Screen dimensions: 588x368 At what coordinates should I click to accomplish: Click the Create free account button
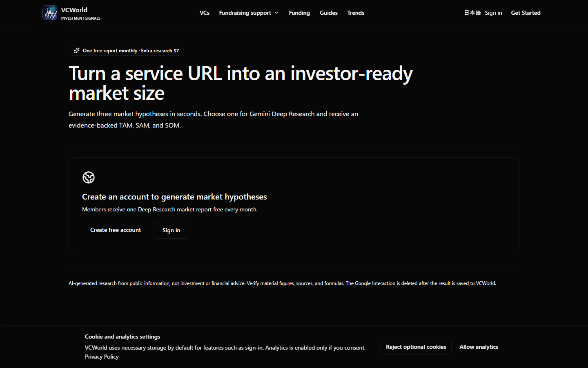(116, 230)
